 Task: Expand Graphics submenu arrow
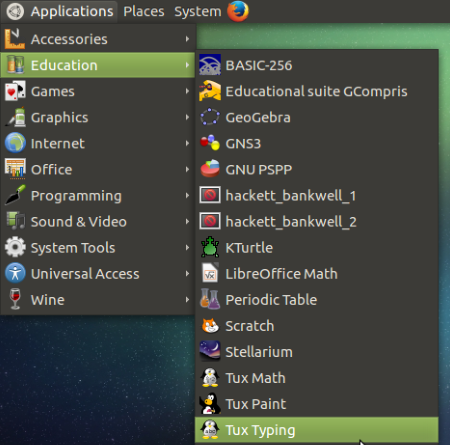(x=187, y=117)
